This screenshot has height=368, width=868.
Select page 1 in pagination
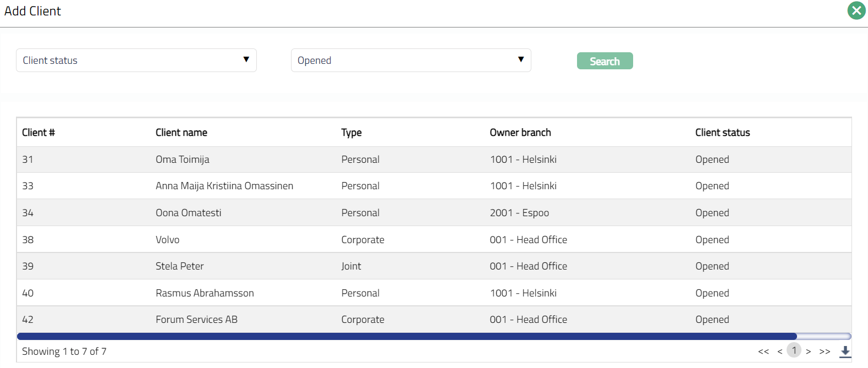point(794,350)
